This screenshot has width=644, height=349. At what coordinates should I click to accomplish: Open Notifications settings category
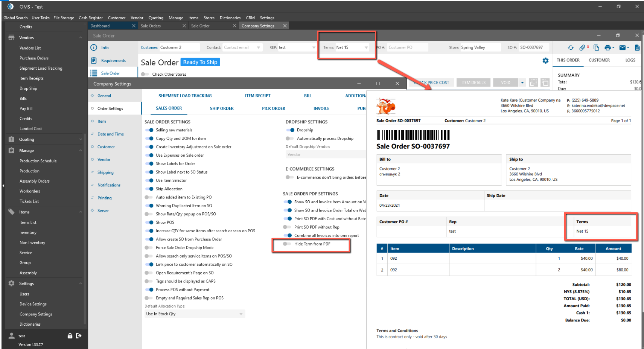click(x=109, y=185)
